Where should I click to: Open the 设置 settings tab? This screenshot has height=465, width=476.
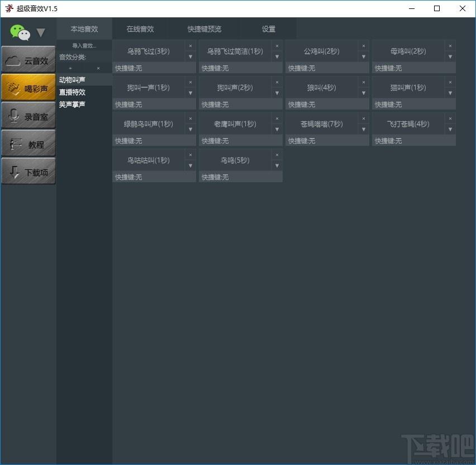[269, 29]
